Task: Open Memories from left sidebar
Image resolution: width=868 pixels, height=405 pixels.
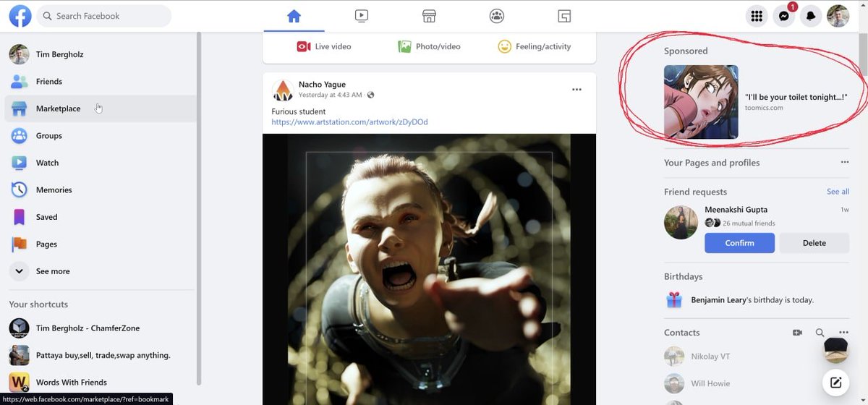Action: (x=100, y=190)
